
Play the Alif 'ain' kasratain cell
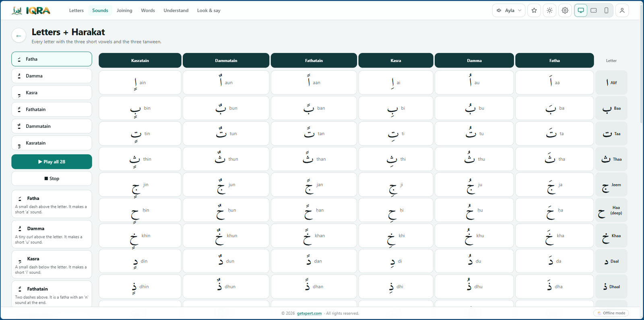coord(140,83)
